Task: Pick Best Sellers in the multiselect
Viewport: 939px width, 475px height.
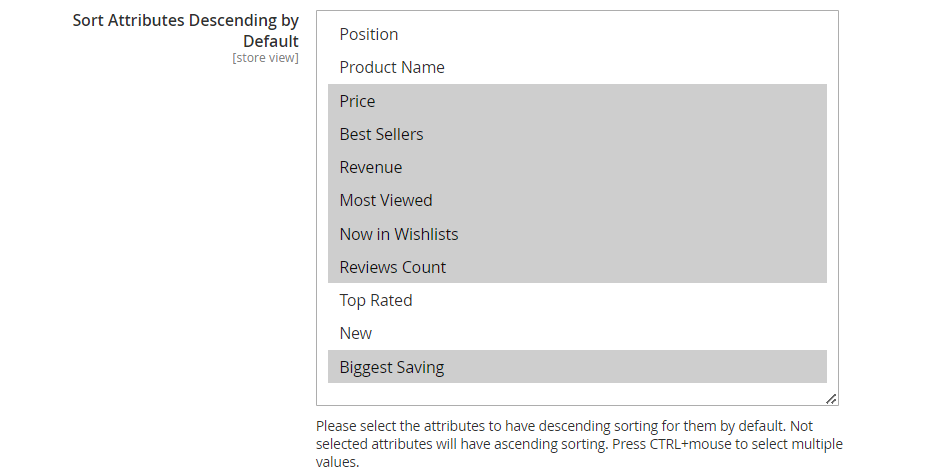Action: 577,134
